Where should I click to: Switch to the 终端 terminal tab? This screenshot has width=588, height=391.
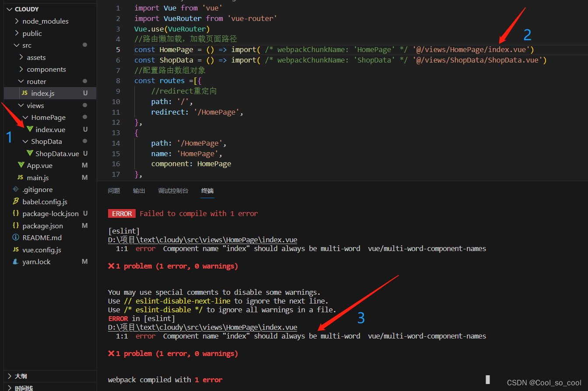207,191
